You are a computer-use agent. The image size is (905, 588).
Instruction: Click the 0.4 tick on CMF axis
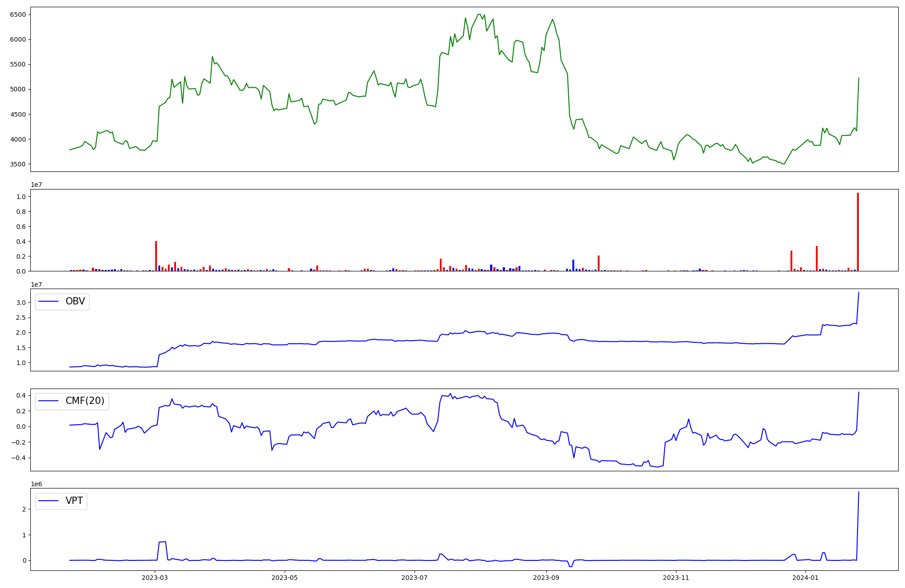pos(20,395)
